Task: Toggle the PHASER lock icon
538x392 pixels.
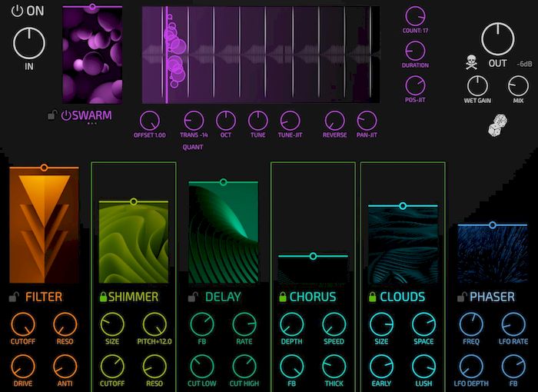Action: click(x=462, y=297)
